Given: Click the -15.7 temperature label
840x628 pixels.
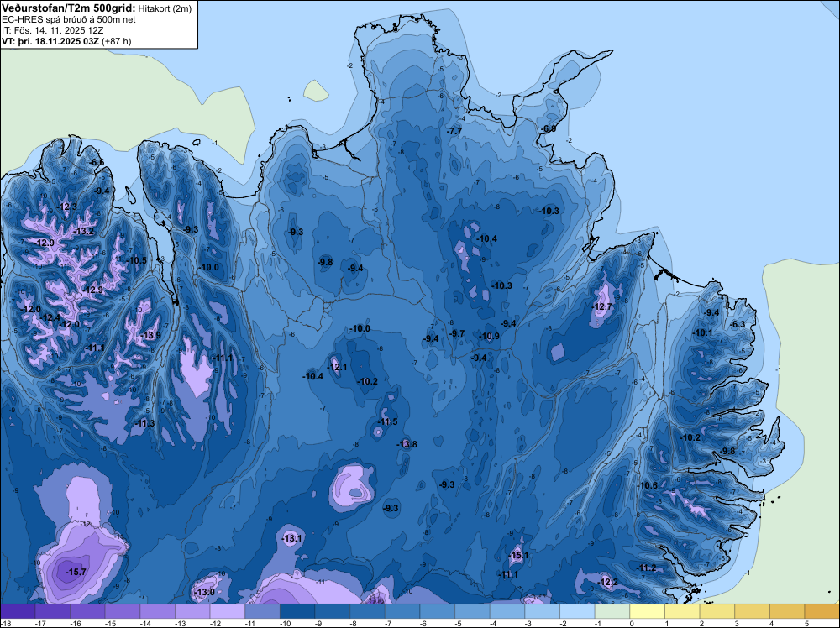Looking at the screenshot, I should [76, 573].
